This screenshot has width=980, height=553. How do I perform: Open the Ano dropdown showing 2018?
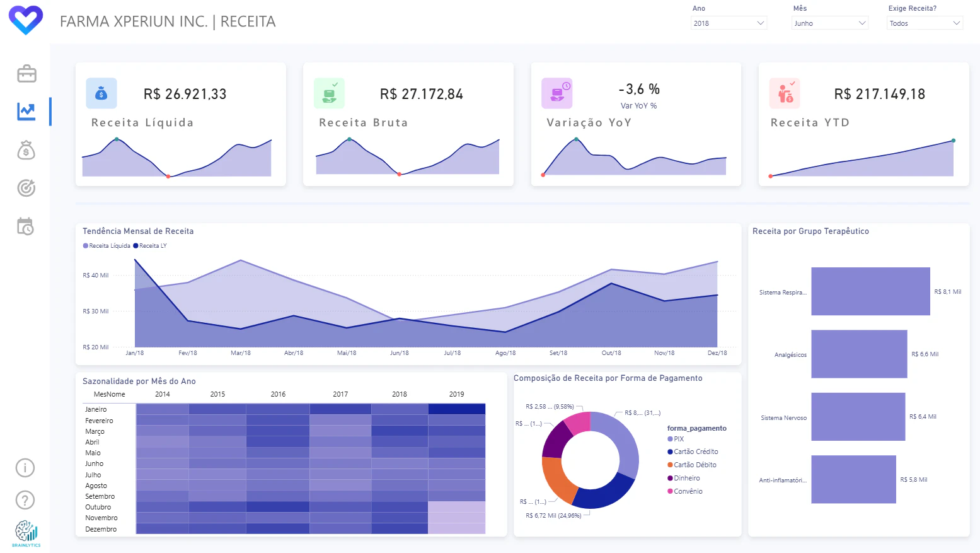point(729,23)
